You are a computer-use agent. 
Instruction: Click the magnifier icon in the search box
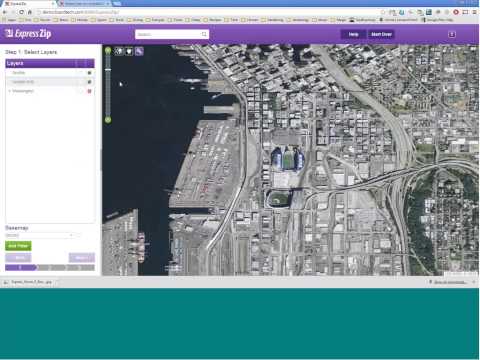click(204, 34)
